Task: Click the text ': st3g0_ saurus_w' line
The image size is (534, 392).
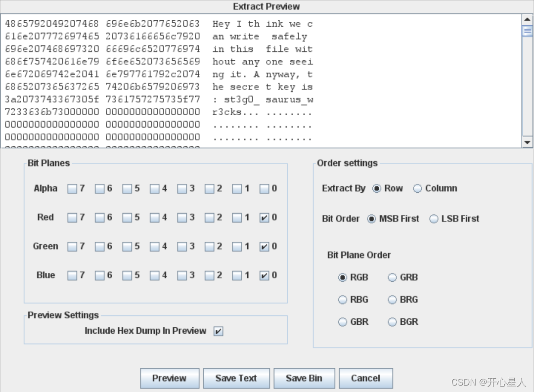Action: [263, 99]
